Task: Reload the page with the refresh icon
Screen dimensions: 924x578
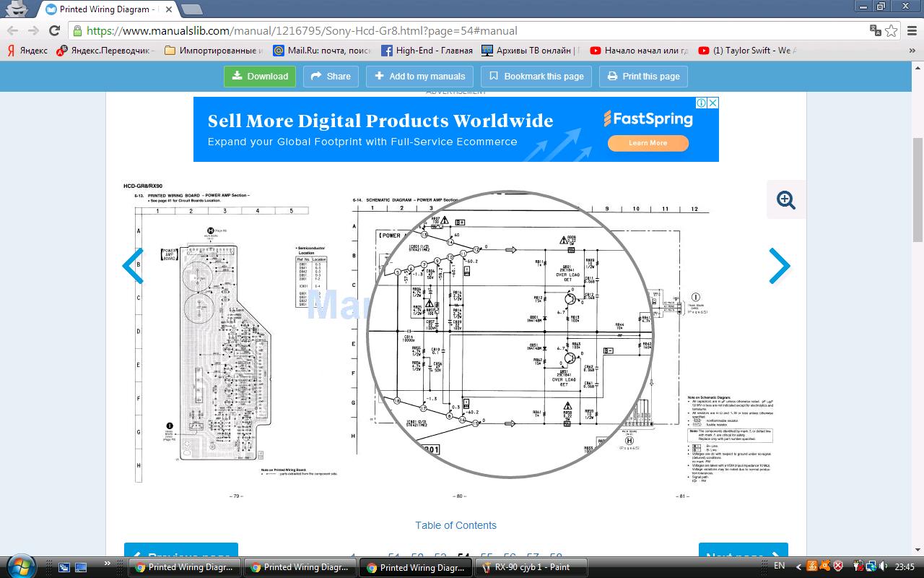Action: click(54, 30)
